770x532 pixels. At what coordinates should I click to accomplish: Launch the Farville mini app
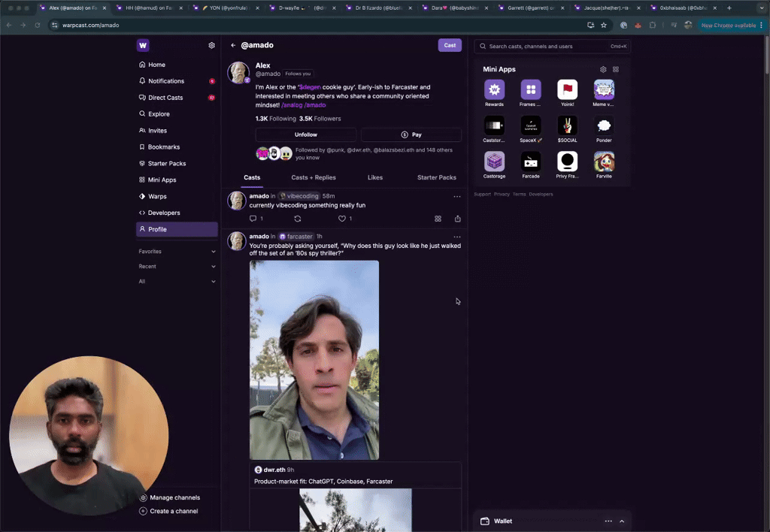604,162
